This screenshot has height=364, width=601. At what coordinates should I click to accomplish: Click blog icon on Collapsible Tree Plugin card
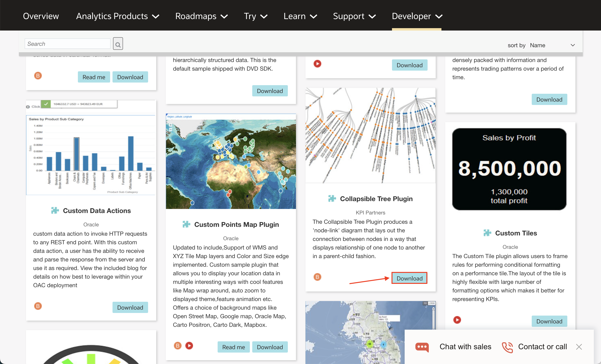click(317, 277)
